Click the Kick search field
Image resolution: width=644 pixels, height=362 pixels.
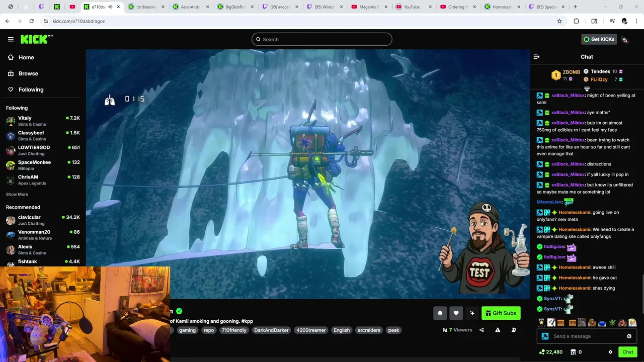(x=322, y=39)
